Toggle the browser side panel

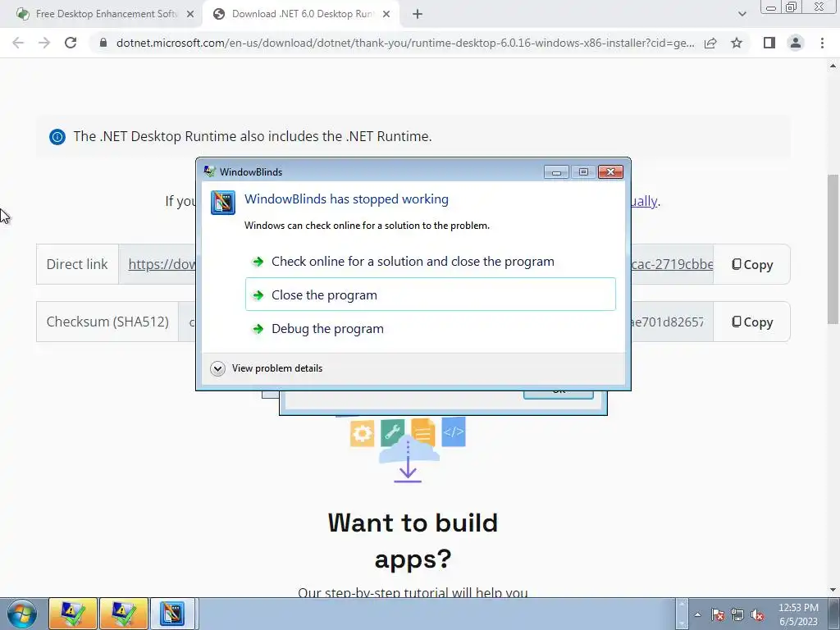click(x=769, y=43)
